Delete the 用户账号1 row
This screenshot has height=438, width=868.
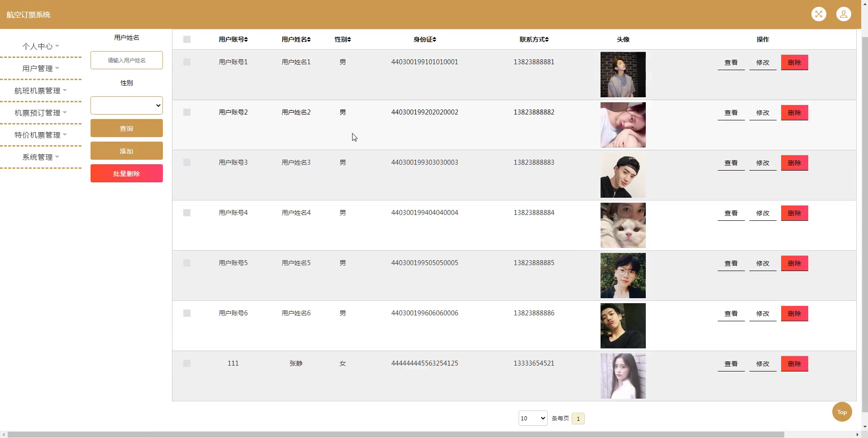pyautogui.click(x=795, y=62)
